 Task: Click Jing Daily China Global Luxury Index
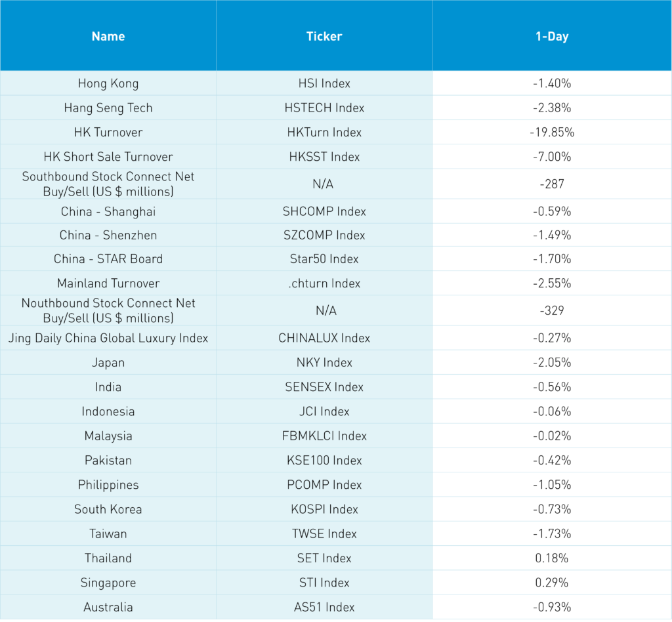(x=108, y=338)
